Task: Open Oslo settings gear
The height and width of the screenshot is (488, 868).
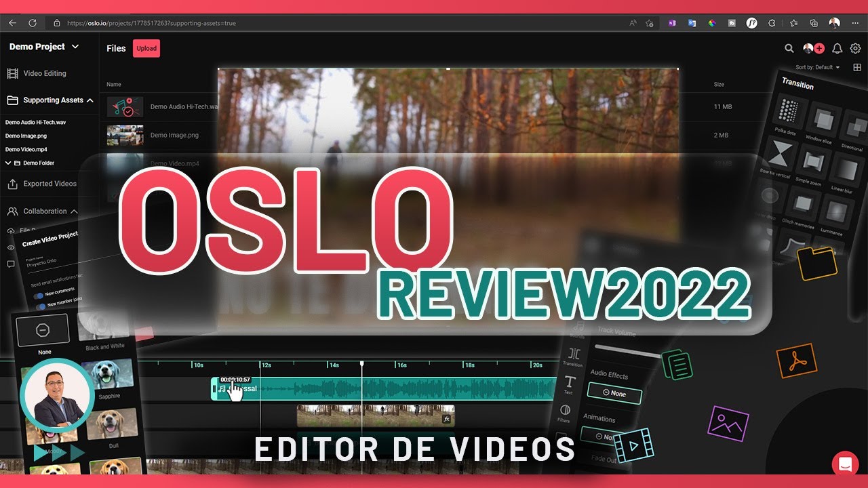Action: [x=855, y=48]
